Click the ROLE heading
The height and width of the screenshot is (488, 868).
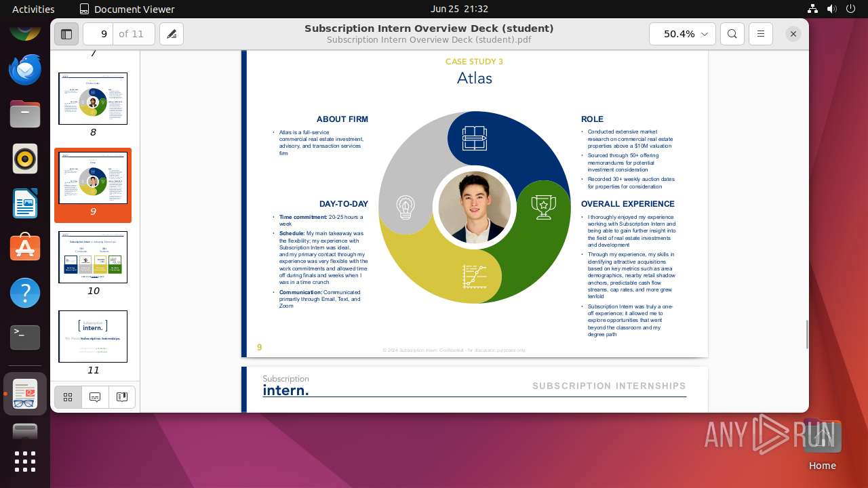coord(592,119)
